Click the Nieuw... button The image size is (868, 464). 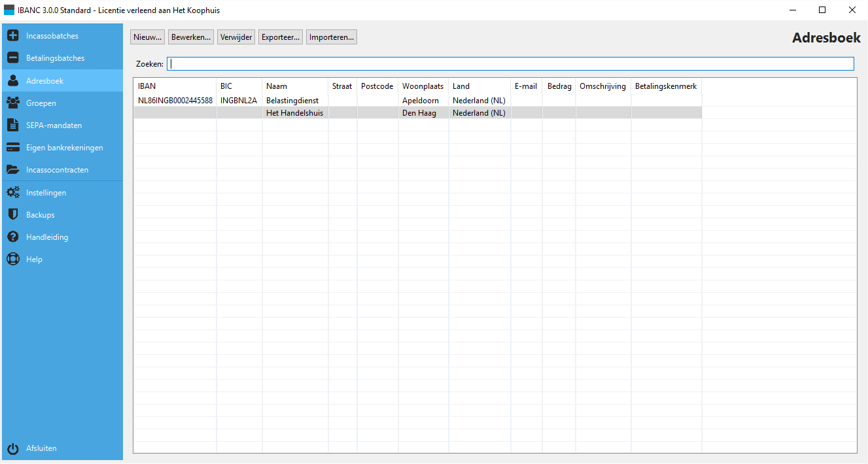pyautogui.click(x=147, y=37)
